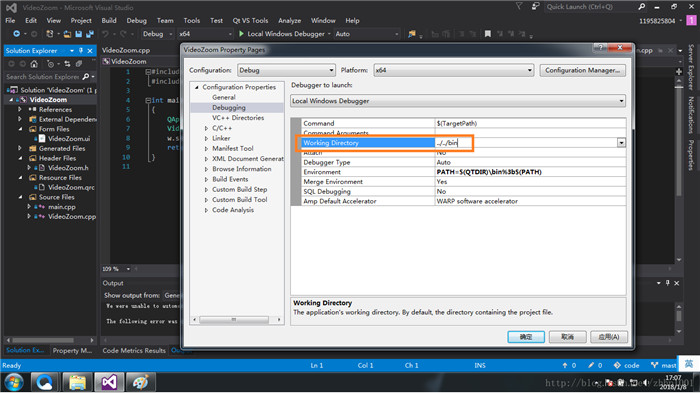
Task: Click the Find in Files toolbar icon
Action: pos(412,34)
